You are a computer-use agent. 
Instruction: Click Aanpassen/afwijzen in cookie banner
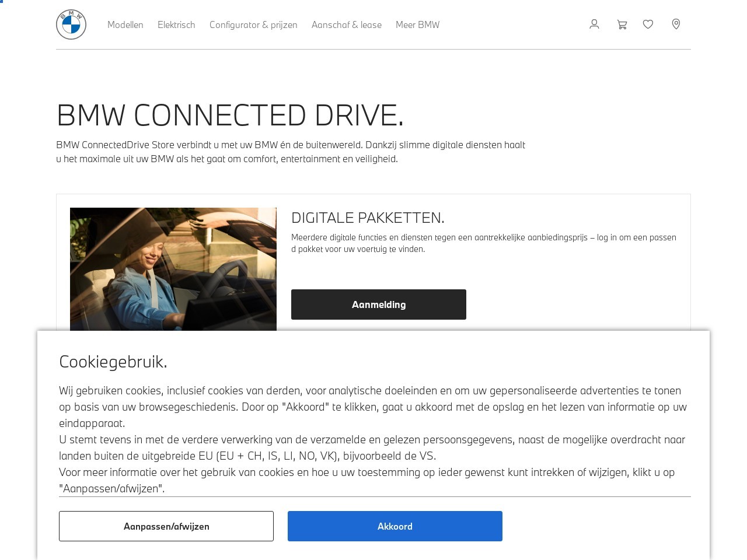(166, 526)
